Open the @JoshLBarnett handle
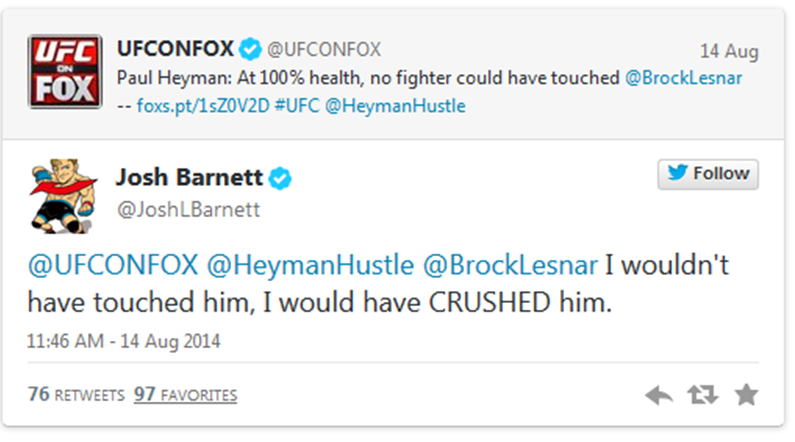Viewport: 795px width, 442px height. point(188,209)
